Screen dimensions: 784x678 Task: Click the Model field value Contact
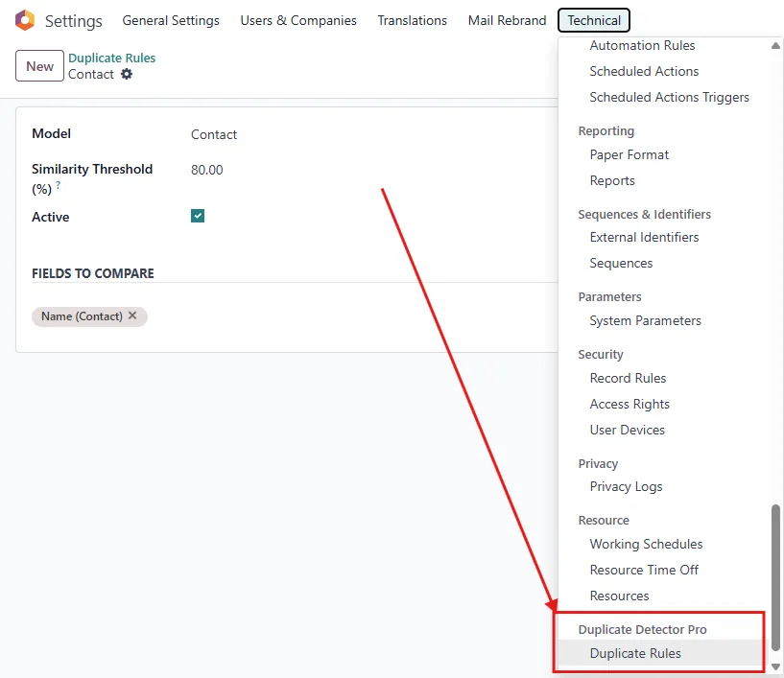pos(214,134)
